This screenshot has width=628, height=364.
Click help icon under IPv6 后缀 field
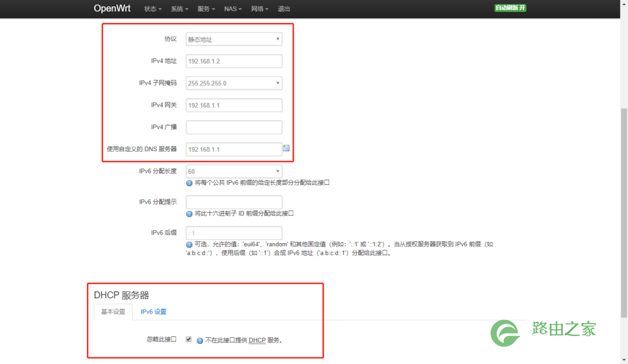(190, 244)
